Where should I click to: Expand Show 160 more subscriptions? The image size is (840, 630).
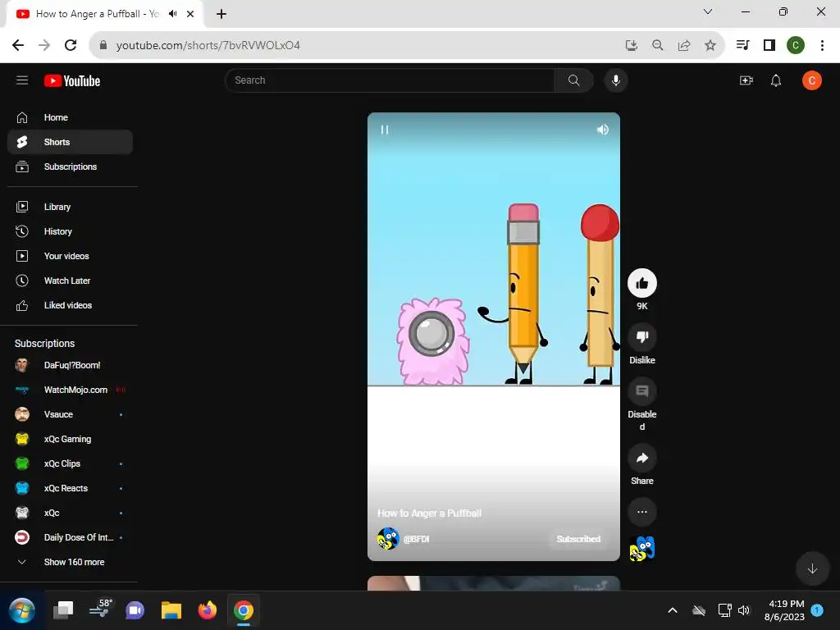coord(71,562)
